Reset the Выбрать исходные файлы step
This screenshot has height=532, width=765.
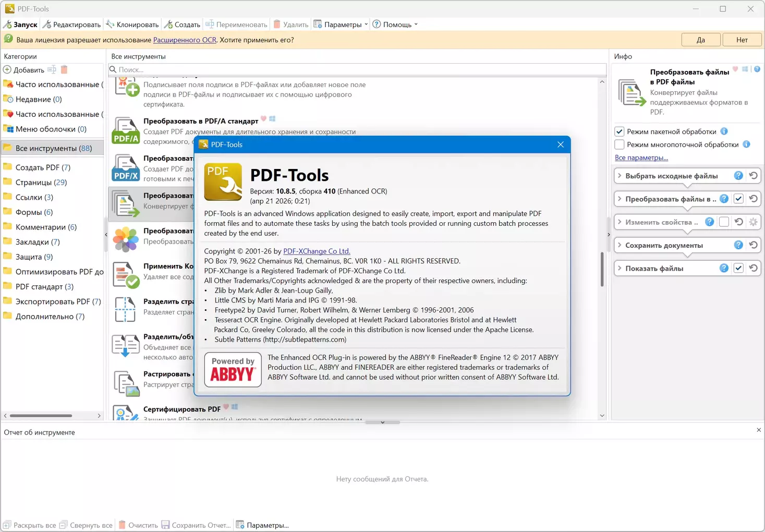(754, 176)
